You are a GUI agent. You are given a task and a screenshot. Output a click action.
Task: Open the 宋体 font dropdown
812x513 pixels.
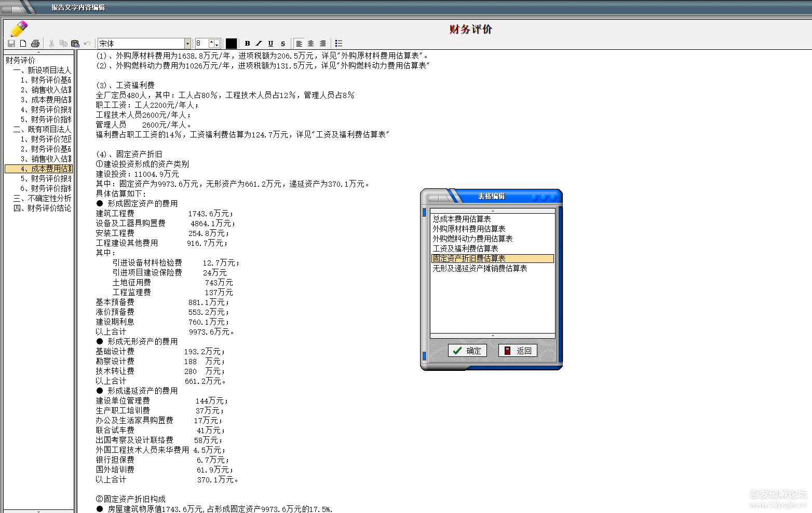187,44
